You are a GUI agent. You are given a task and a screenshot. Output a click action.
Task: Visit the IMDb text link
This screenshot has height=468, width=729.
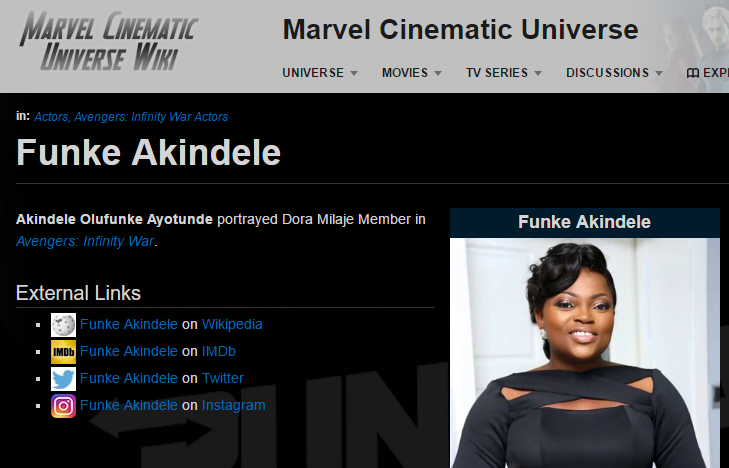point(219,351)
